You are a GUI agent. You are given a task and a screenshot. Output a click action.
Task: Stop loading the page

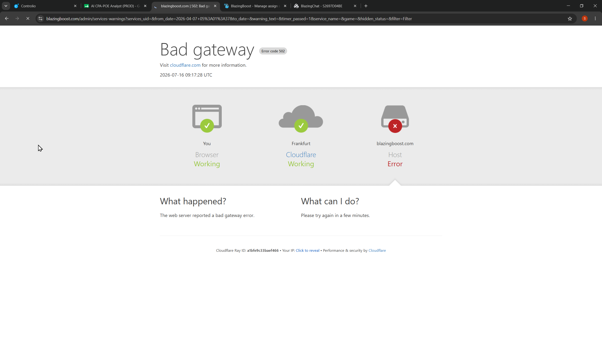coord(28,19)
